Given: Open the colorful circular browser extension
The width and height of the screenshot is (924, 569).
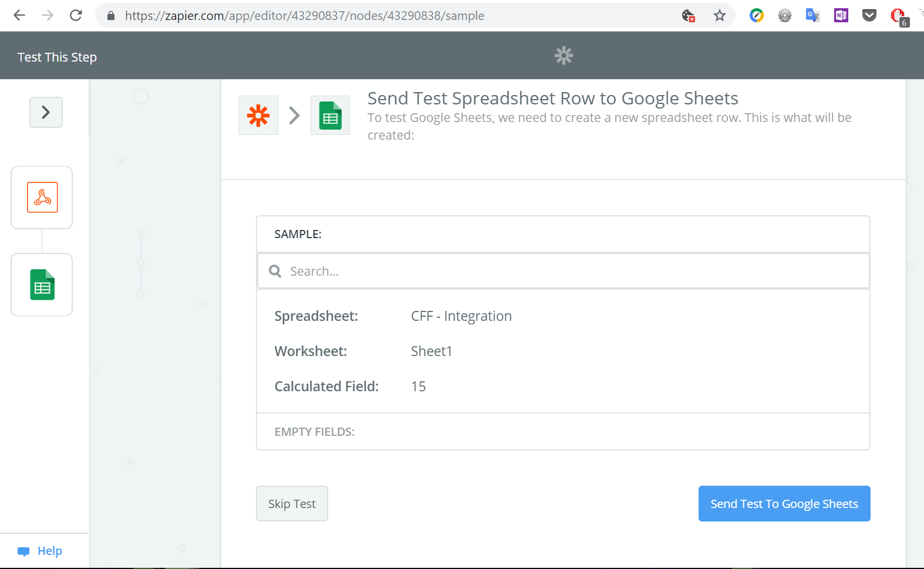Looking at the screenshot, I should pos(757,16).
